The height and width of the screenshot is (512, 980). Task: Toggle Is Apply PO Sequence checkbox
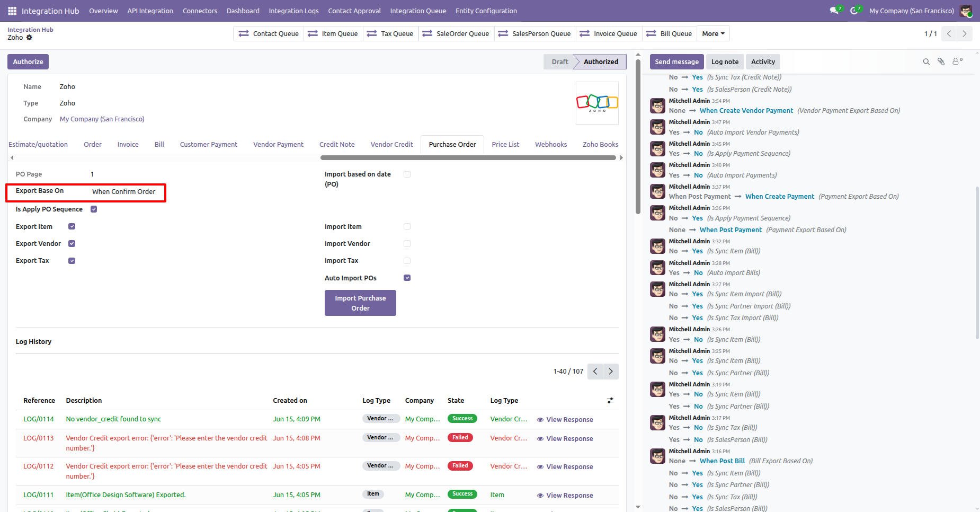pos(94,209)
